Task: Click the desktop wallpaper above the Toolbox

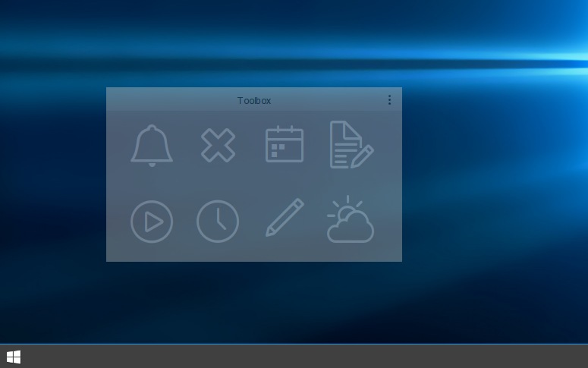Action: pyautogui.click(x=254, y=46)
